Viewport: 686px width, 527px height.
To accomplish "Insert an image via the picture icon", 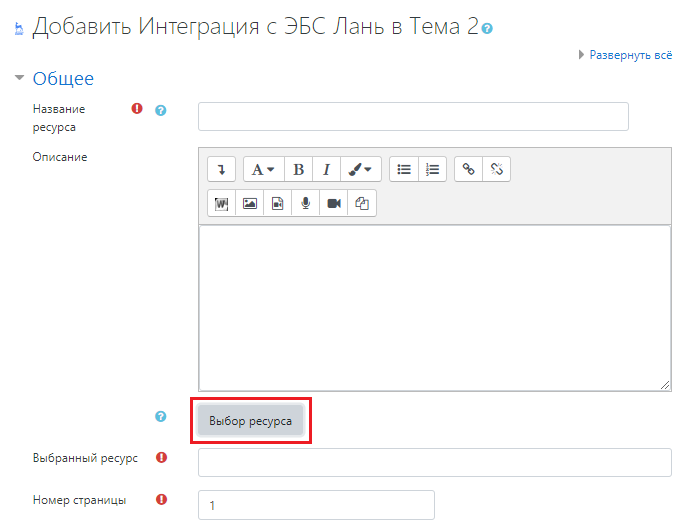I will (250, 203).
